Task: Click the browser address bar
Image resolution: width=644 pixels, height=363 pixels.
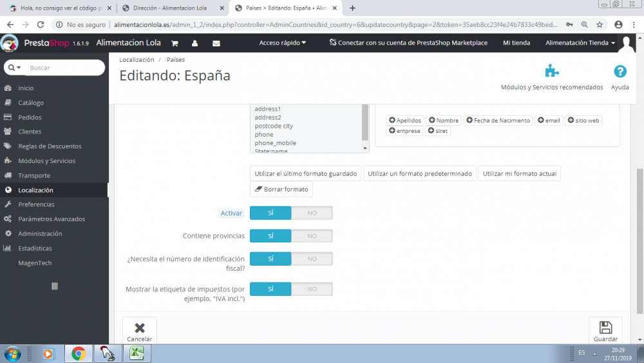Action: tap(335, 25)
